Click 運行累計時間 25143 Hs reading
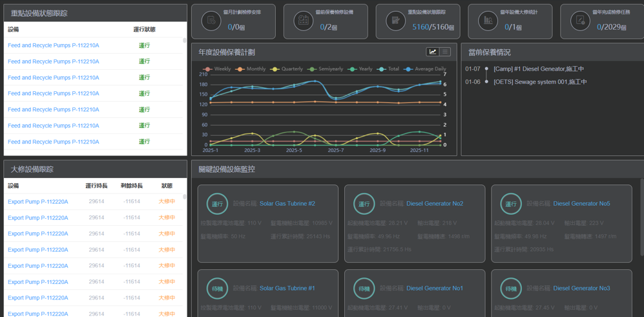The image size is (644, 317). 300,236
